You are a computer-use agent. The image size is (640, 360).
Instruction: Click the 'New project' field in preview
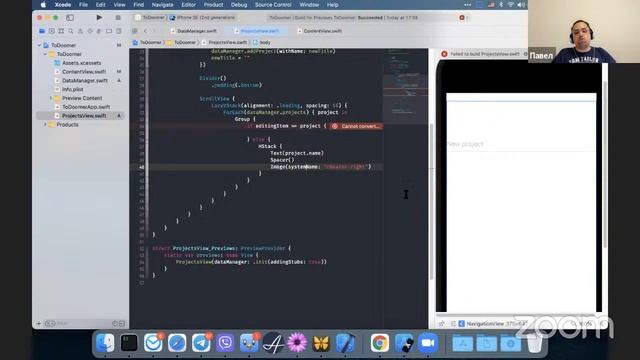point(521,144)
